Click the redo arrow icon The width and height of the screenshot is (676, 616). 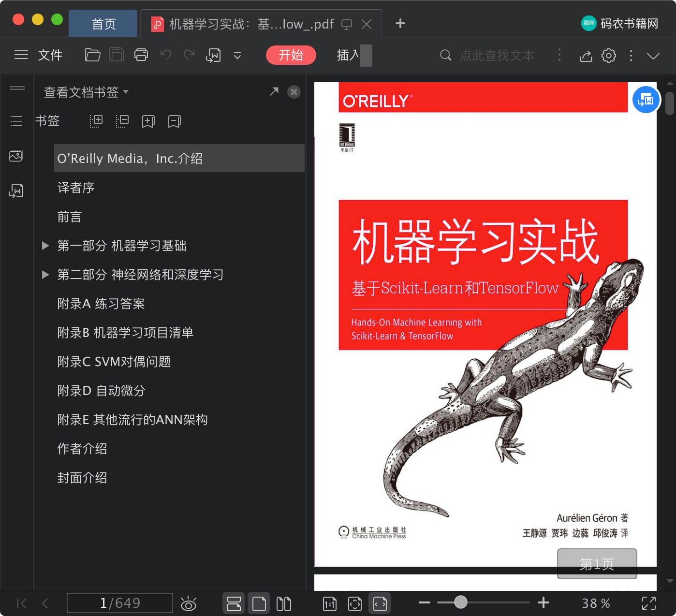(189, 55)
